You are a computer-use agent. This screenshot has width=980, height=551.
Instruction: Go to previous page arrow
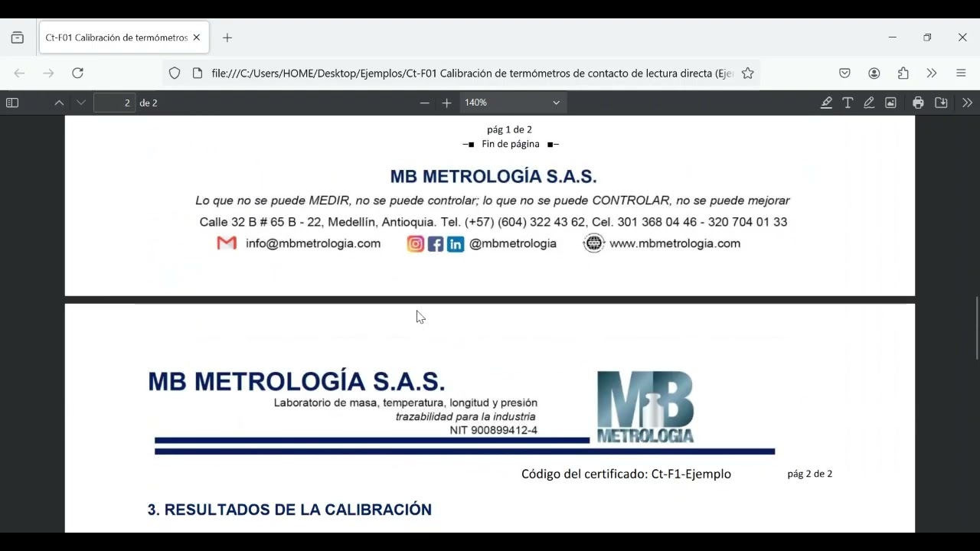59,103
